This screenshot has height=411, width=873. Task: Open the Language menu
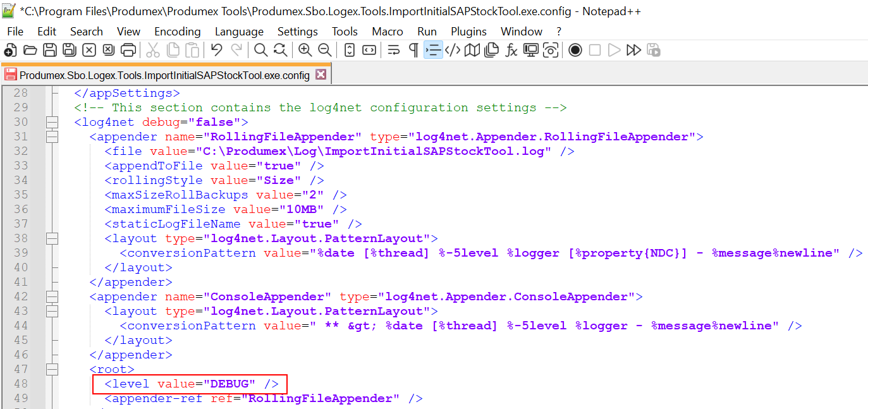coord(239,31)
